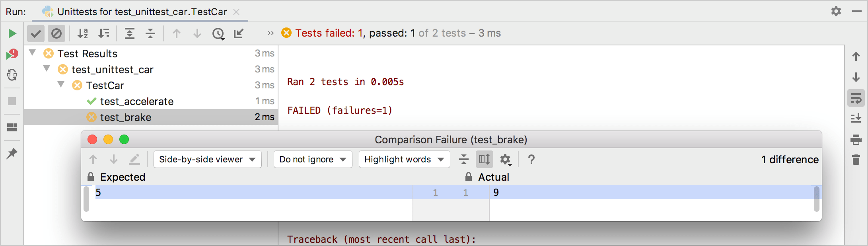Open the test history clock icon
Screen dimensions: 868x246
(x=218, y=33)
